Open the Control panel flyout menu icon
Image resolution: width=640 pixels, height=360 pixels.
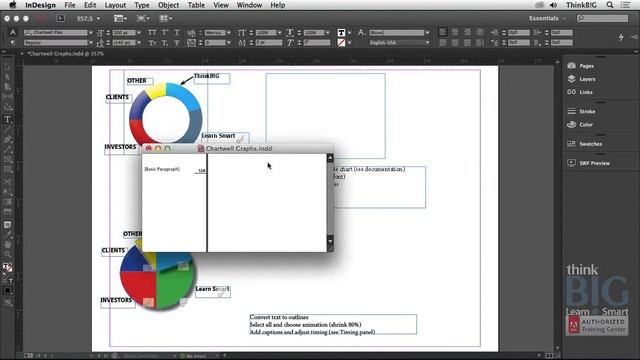click(634, 37)
